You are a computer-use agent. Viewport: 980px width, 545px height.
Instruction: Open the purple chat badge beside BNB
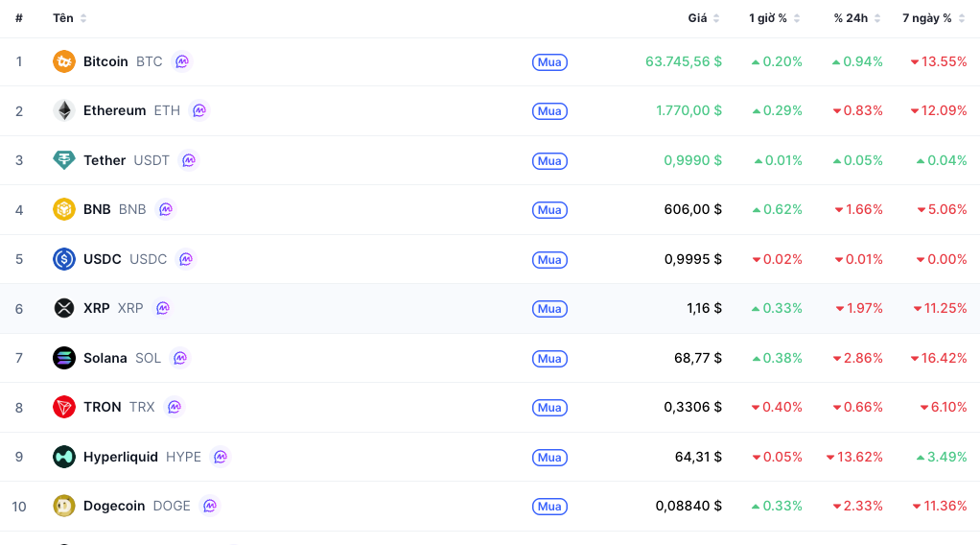click(x=166, y=209)
